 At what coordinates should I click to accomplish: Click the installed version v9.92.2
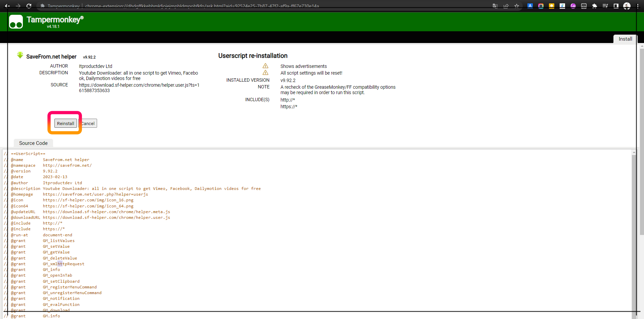coord(288,80)
